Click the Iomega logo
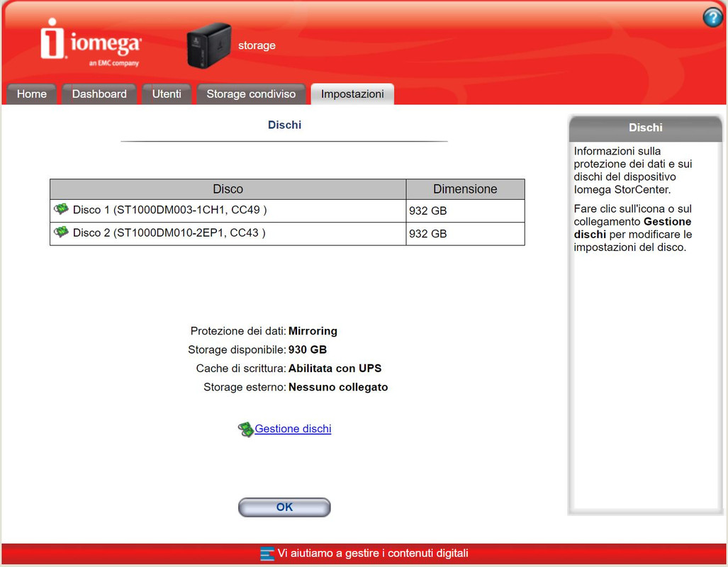Screen dimensions: 728x567 point(91,43)
